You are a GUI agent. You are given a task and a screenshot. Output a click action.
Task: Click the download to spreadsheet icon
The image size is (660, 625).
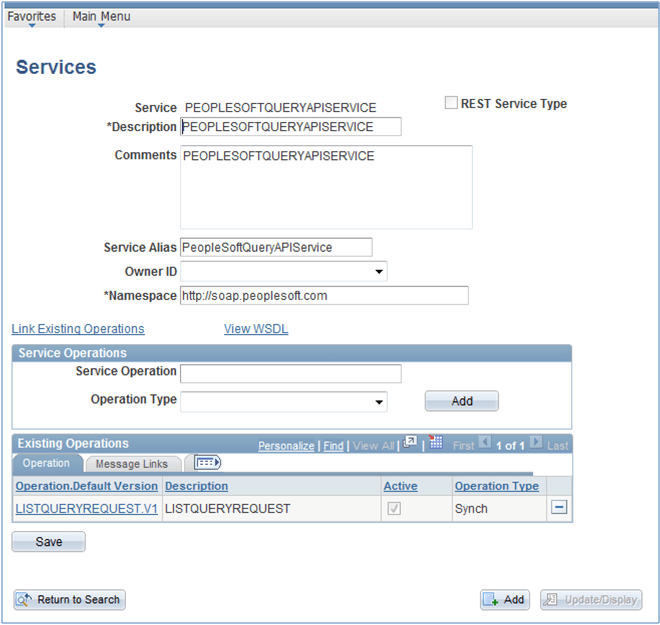click(436, 442)
